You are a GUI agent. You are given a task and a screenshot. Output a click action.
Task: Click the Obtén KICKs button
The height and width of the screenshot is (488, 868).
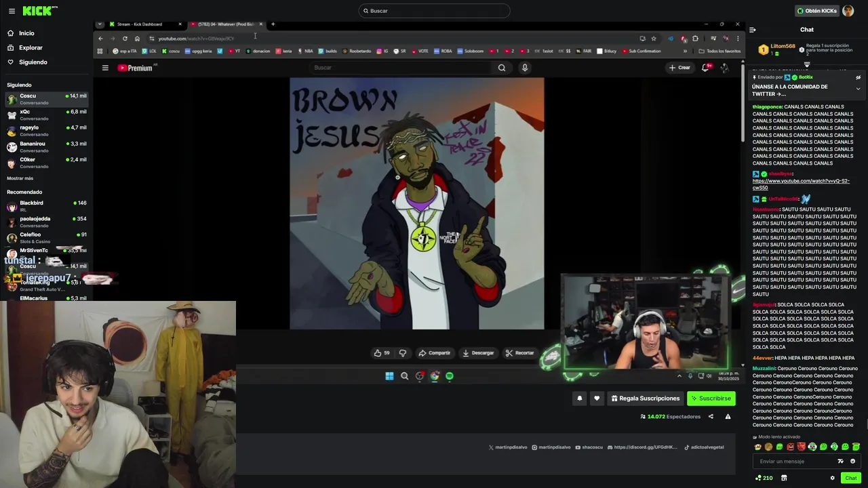[817, 11]
